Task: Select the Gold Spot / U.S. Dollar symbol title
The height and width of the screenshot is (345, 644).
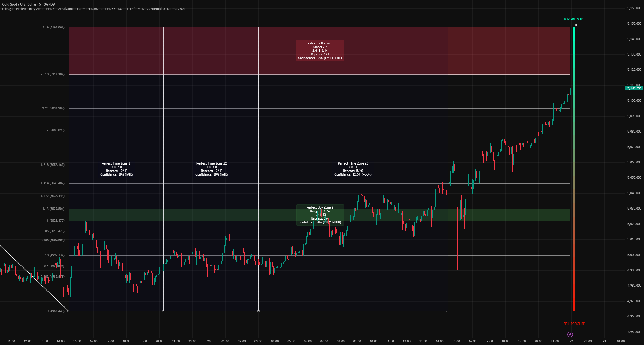Action: (x=29, y=4)
